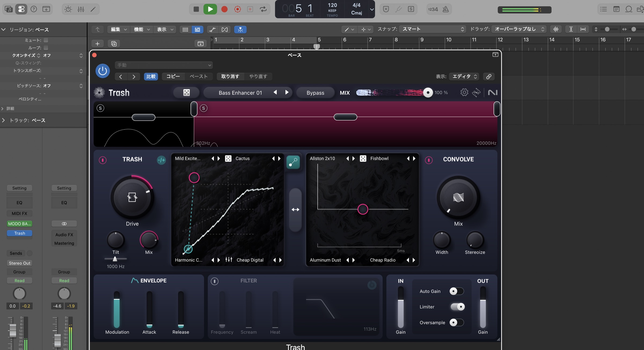Collapse the リージョン: ベース section
This screenshot has width=644, height=350.
coord(3,30)
